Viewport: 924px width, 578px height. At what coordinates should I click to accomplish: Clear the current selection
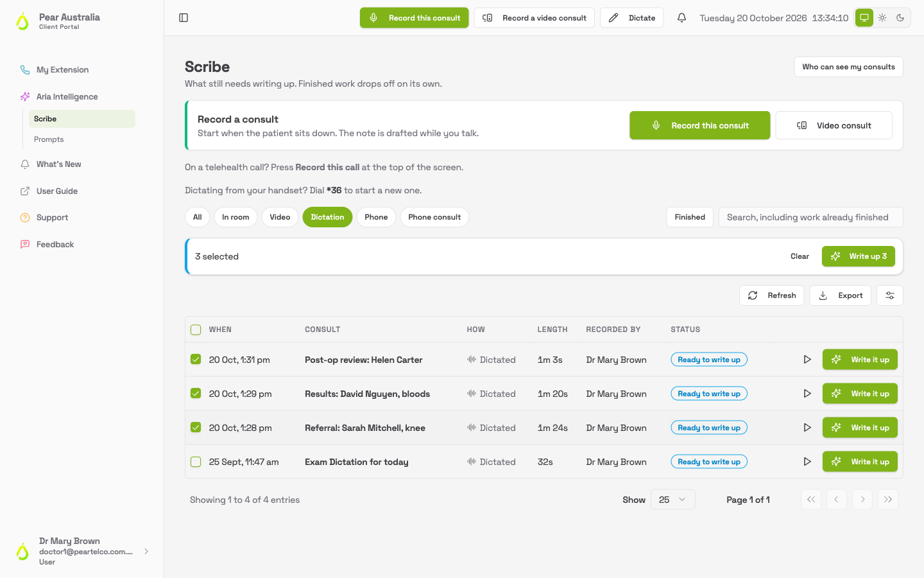coord(800,256)
